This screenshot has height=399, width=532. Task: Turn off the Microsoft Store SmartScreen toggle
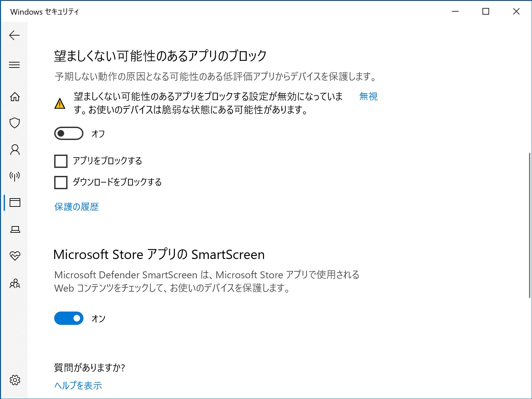pyautogui.click(x=68, y=318)
